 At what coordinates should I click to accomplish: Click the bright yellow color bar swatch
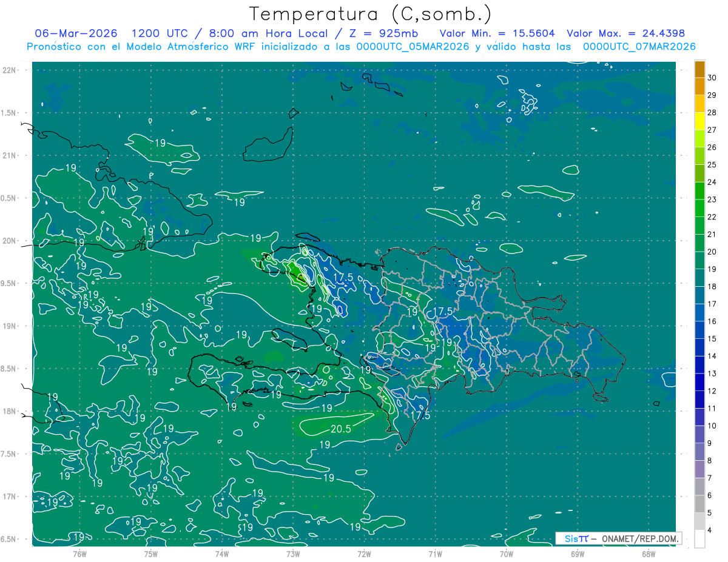pyautogui.click(x=699, y=121)
